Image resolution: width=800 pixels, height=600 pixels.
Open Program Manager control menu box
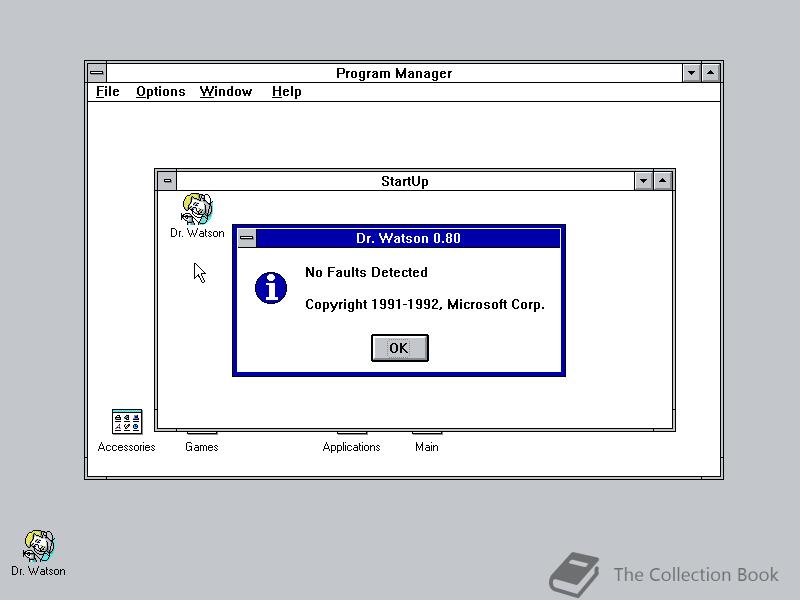coord(96,73)
